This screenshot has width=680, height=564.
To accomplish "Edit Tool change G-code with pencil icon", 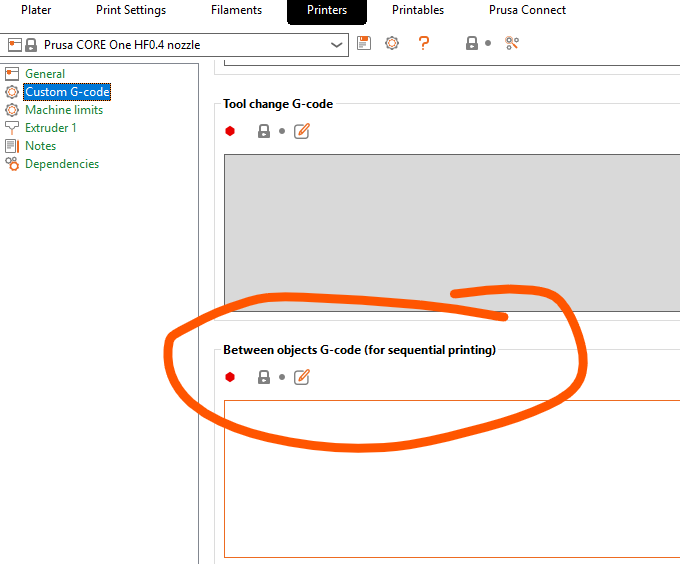I will (x=302, y=131).
